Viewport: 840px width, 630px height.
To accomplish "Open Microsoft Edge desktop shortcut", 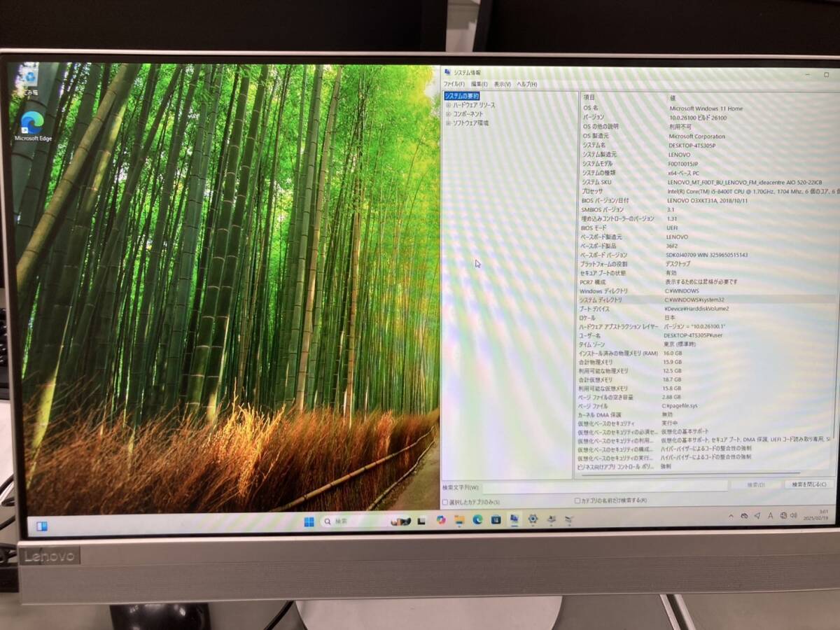I will point(33,127).
